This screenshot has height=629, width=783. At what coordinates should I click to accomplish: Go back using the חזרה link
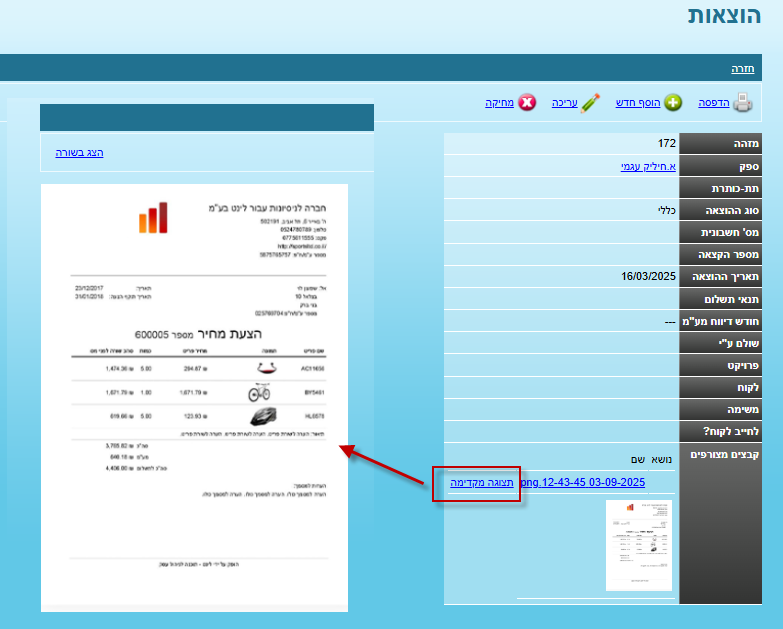click(742, 68)
